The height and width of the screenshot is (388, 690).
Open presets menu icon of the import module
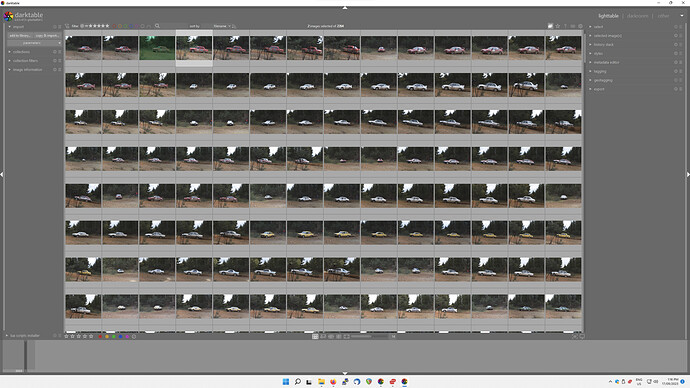(x=60, y=26)
